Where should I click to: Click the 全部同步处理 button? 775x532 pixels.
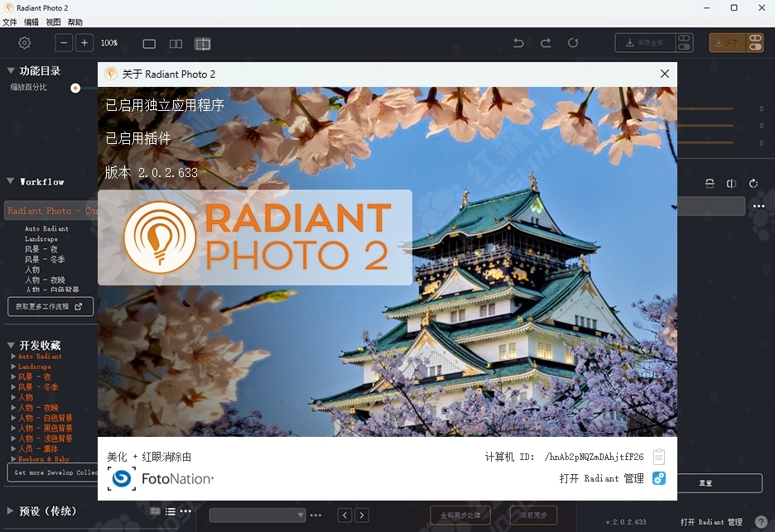coord(460,515)
